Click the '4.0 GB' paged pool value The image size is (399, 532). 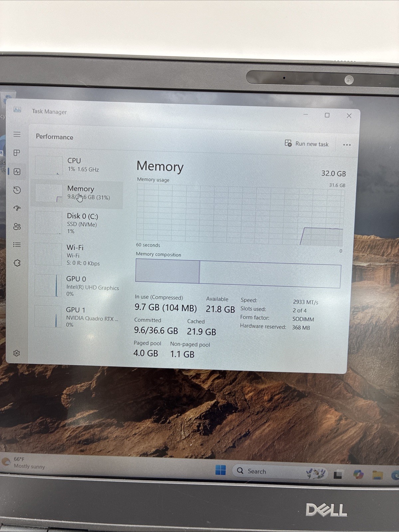coord(145,353)
